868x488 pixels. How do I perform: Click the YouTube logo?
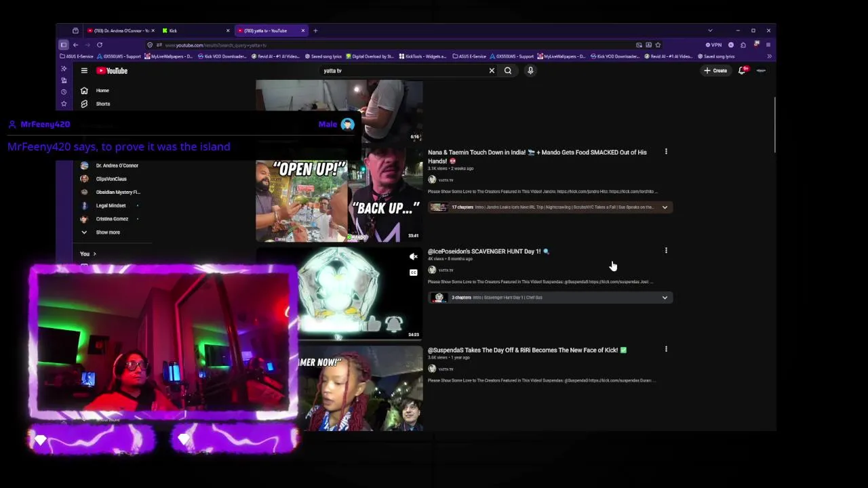(112, 70)
